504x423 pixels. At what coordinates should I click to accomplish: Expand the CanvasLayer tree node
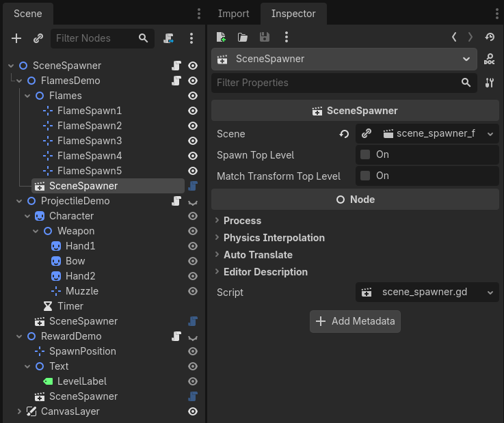19,411
